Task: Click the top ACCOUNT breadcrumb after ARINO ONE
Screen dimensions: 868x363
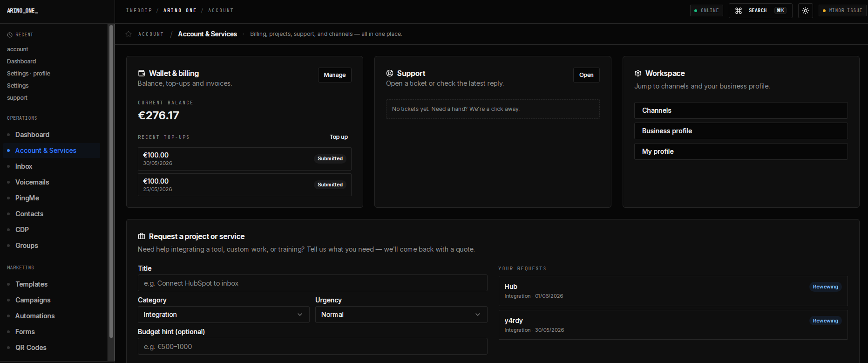Action: [221, 10]
